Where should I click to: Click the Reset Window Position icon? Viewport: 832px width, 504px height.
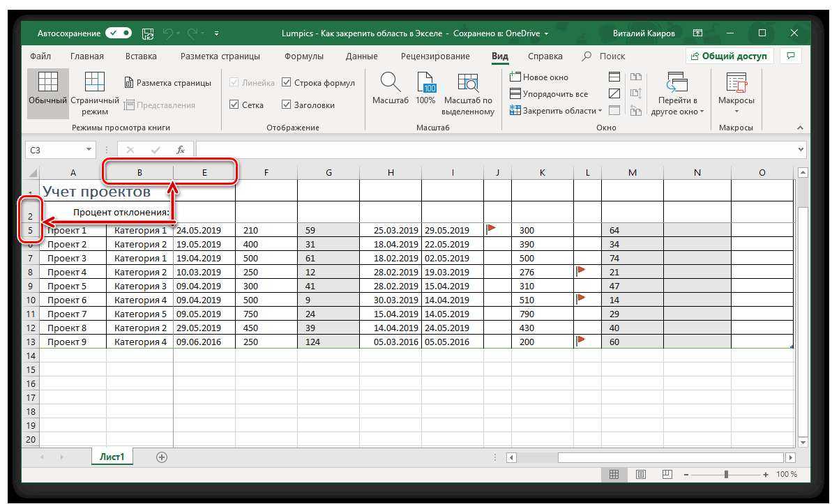pyautogui.click(x=635, y=110)
